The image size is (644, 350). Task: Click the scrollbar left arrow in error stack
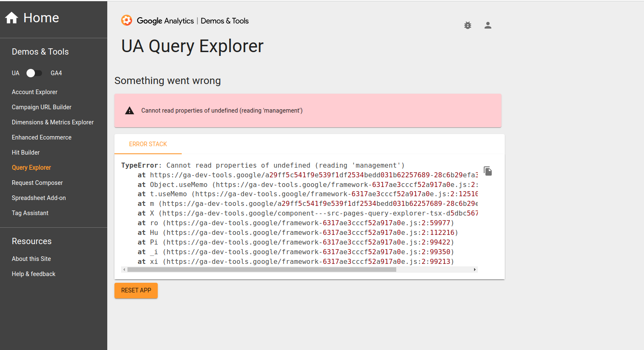point(124,270)
